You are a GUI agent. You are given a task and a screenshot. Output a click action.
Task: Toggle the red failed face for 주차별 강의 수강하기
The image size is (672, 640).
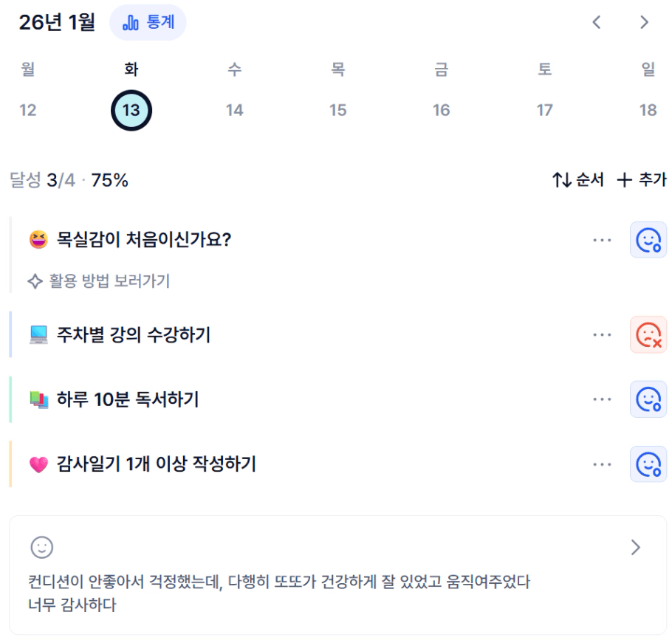(648, 335)
